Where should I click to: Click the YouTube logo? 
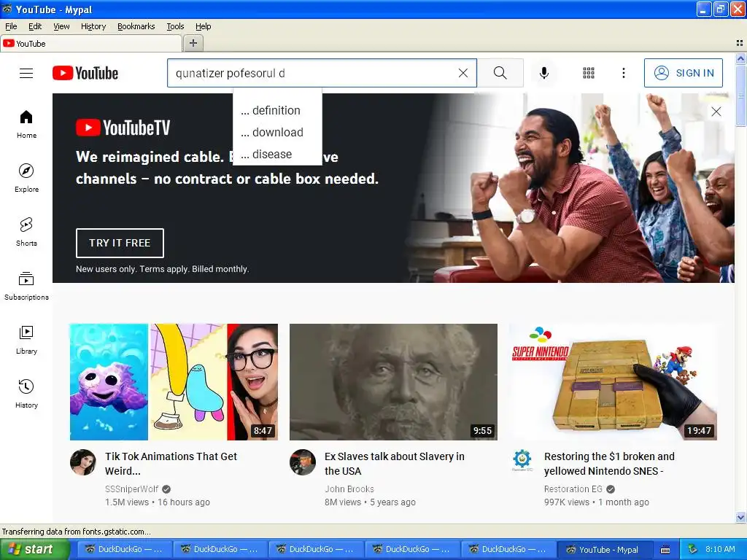click(x=85, y=73)
